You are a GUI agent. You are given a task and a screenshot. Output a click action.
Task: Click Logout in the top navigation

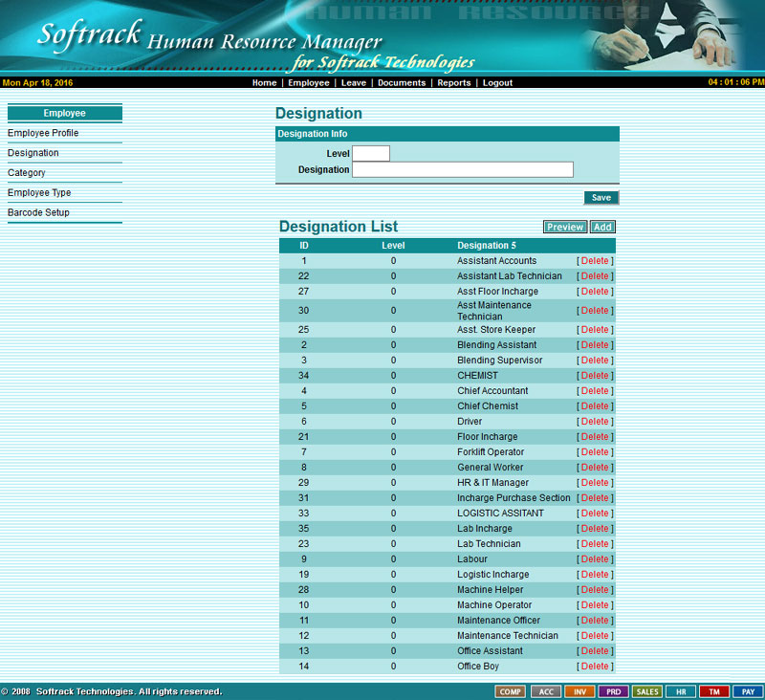pos(497,83)
